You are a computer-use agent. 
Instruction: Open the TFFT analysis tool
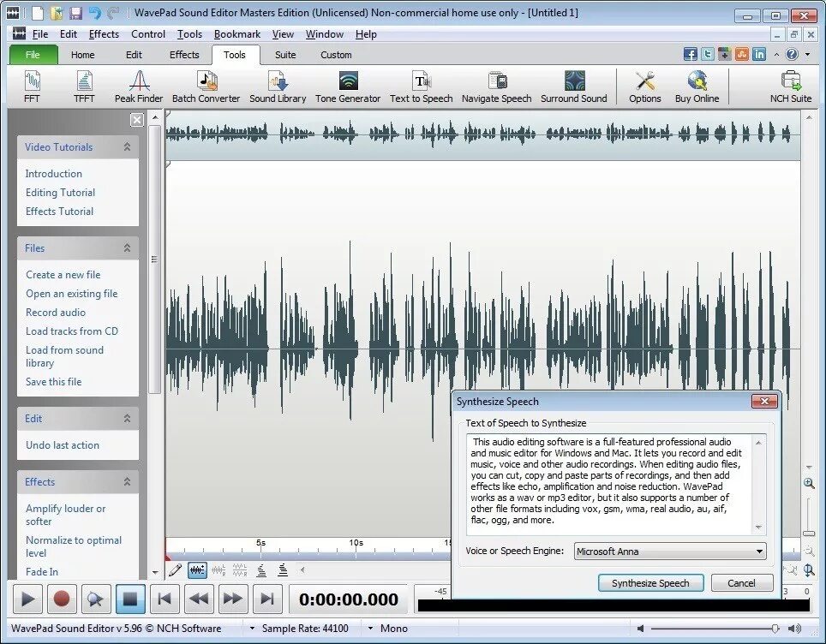point(84,86)
